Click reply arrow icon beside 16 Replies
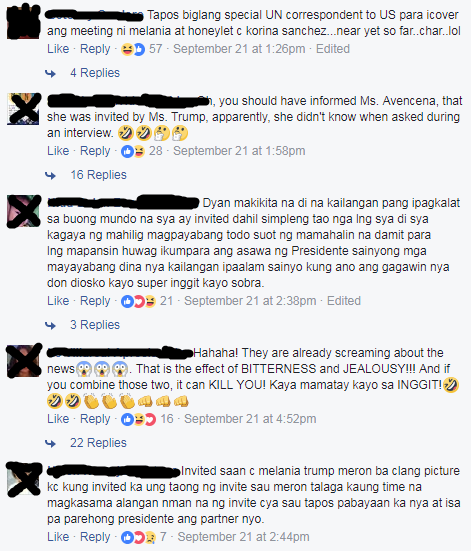 click(50, 175)
